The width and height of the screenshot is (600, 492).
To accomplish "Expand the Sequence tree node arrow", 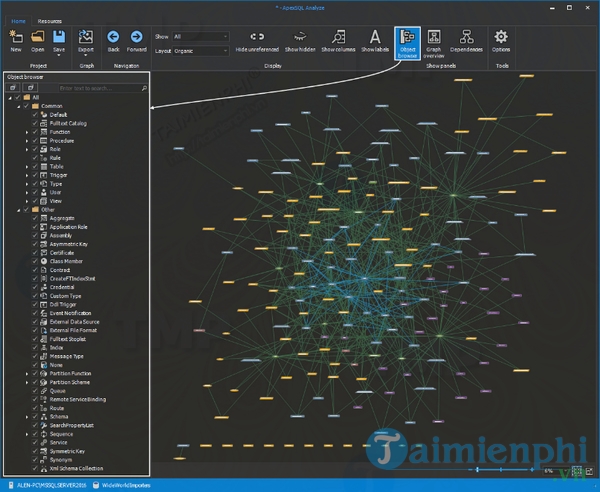I will 27,434.
